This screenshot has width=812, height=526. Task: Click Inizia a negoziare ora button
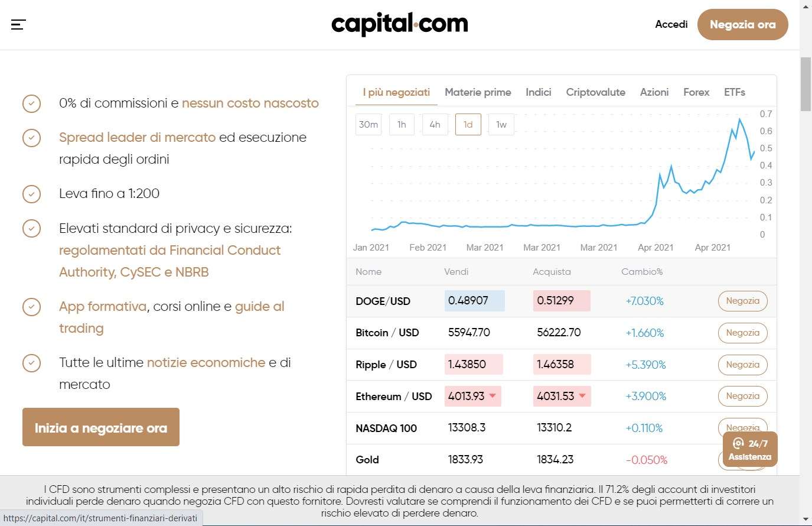point(101,427)
